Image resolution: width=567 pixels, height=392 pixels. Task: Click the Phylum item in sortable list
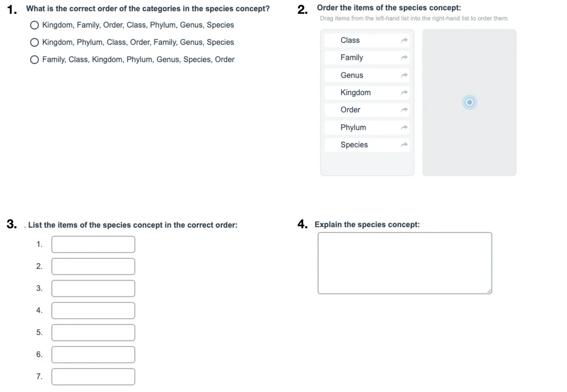(x=367, y=127)
